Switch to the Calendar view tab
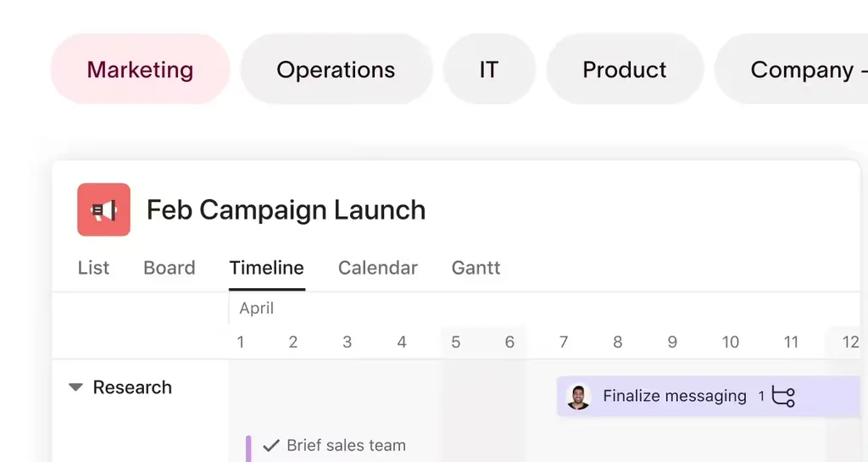Image resolution: width=868 pixels, height=462 pixels. [x=378, y=268]
